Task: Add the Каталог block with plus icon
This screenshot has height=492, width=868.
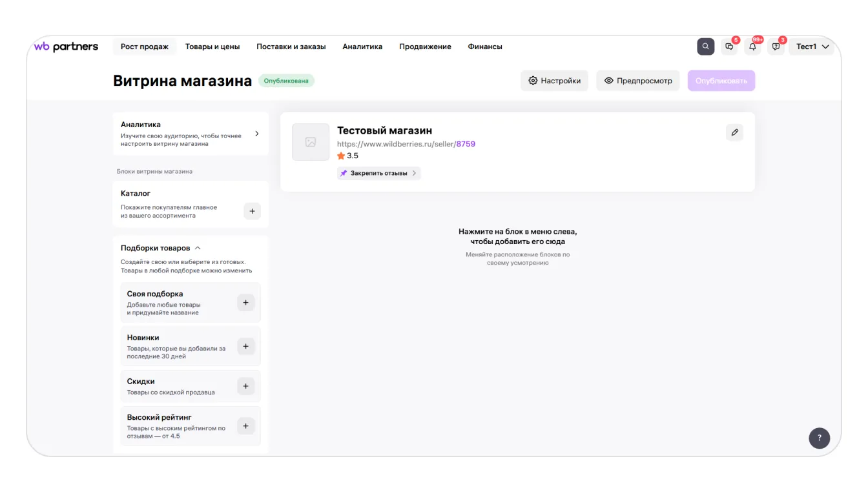Action: [x=252, y=211]
